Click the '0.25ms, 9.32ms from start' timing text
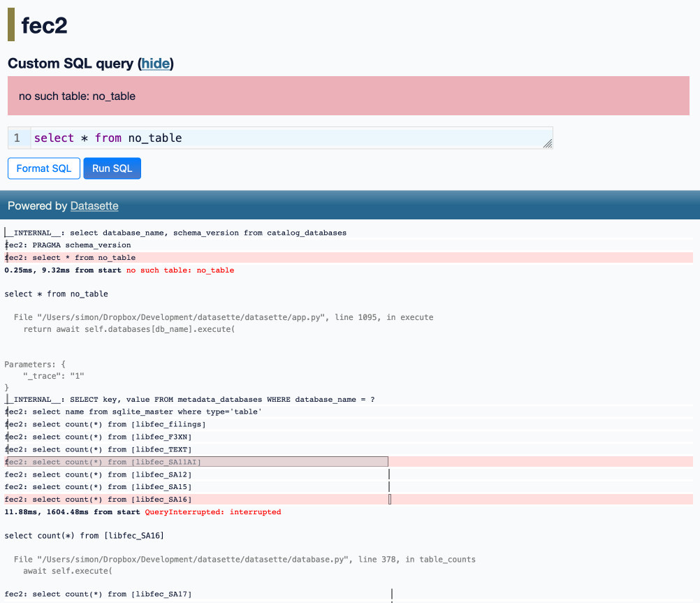Image resolution: width=700 pixels, height=603 pixels. pyautogui.click(x=62, y=270)
